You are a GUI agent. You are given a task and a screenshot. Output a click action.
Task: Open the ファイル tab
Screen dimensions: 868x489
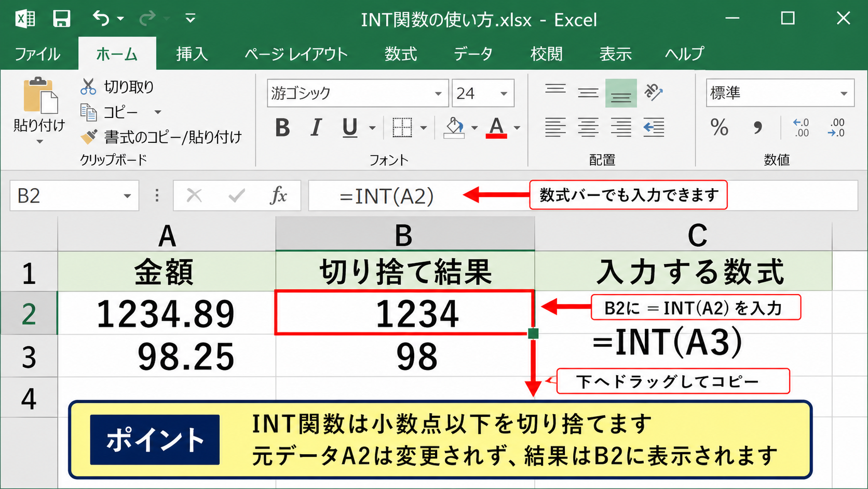coord(37,54)
